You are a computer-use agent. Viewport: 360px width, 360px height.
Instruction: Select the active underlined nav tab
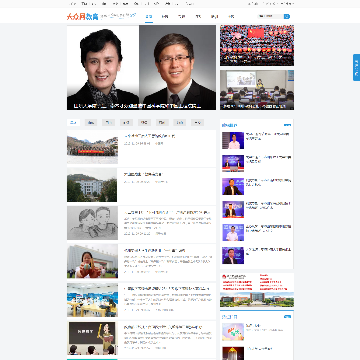pyautogui.click(x=149, y=16)
